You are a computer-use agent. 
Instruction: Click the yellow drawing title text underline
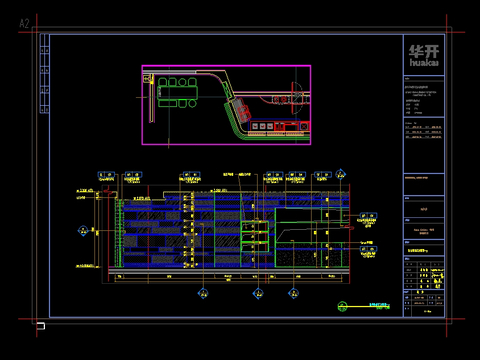(x=368, y=307)
